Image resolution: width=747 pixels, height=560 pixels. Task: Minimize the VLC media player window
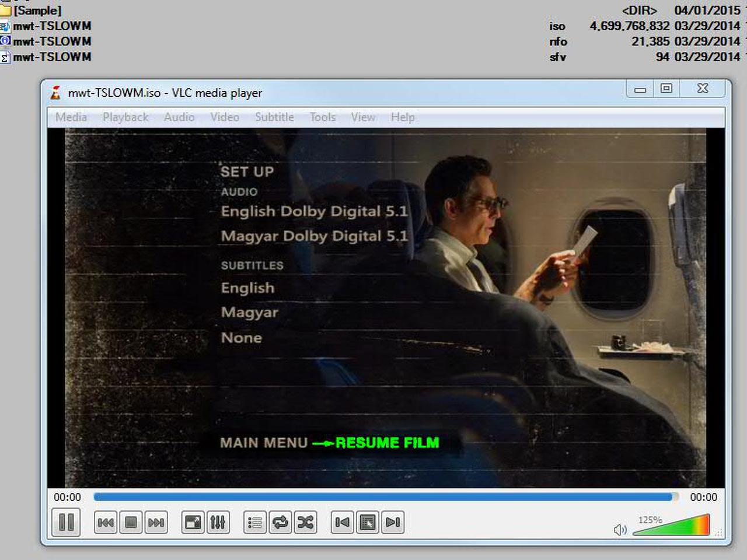640,89
